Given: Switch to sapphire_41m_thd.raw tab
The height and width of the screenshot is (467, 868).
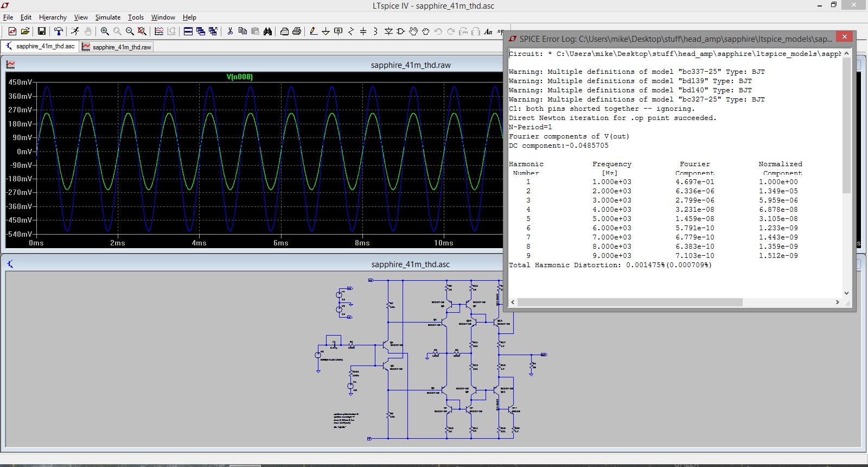Looking at the screenshot, I should click(117, 47).
